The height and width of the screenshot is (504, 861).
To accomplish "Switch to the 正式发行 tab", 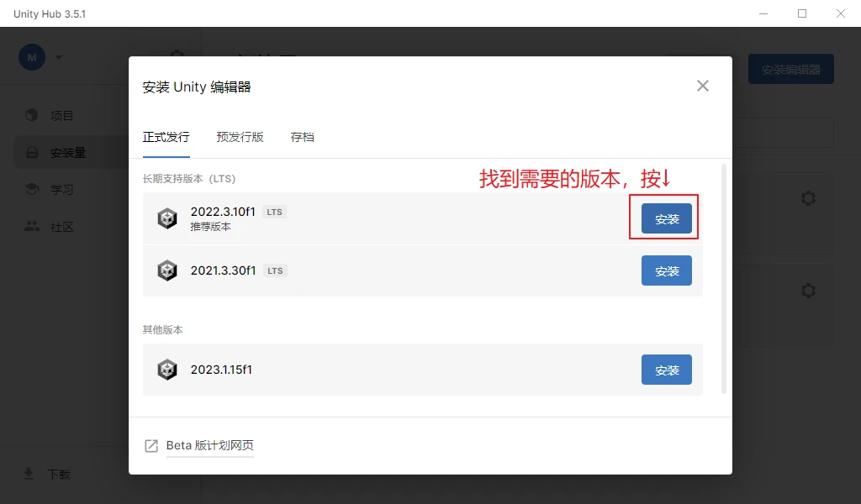I will 166,137.
